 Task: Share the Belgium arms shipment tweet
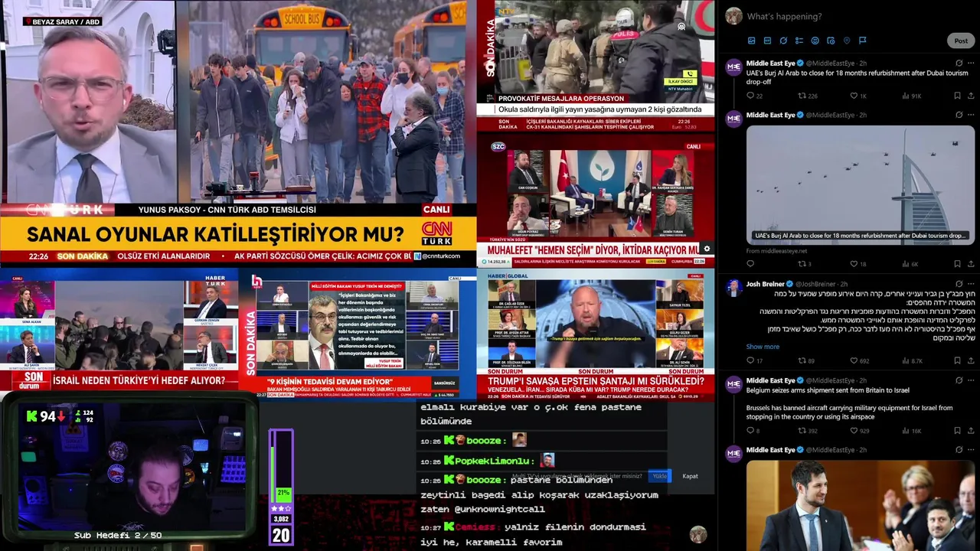pyautogui.click(x=971, y=431)
